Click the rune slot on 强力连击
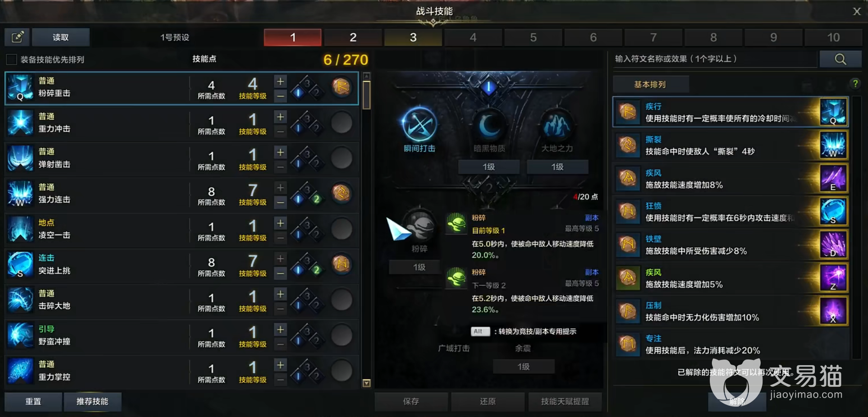 [x=341, y=193]
